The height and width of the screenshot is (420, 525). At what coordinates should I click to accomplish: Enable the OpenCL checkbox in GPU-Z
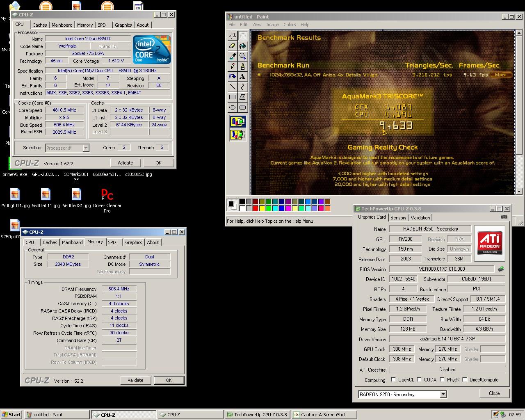[394, 380]
